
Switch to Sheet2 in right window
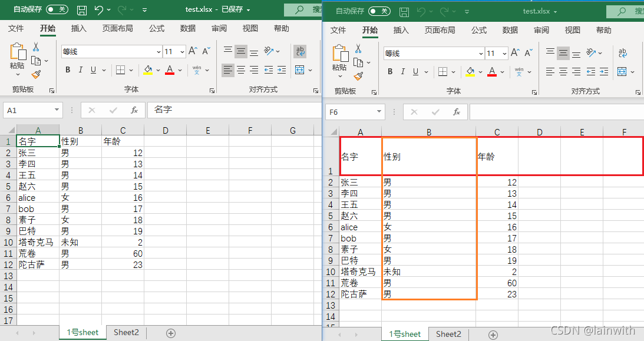448,334
